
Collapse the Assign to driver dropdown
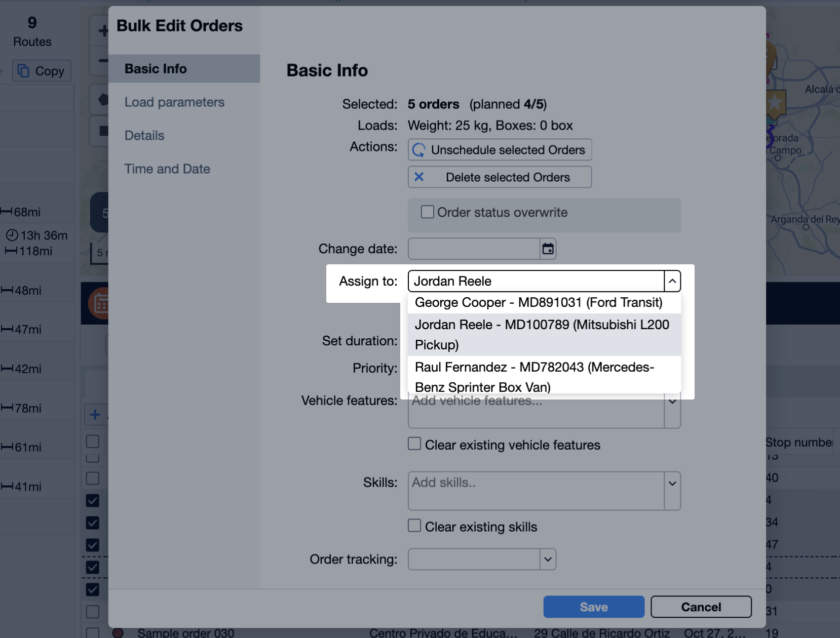[x=672, y=281]
